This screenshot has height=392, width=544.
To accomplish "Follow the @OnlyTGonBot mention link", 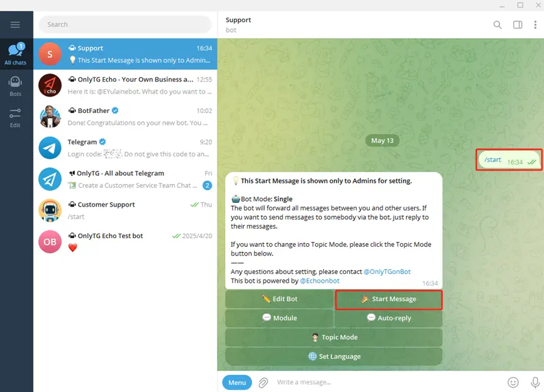I will coord(387,271).
